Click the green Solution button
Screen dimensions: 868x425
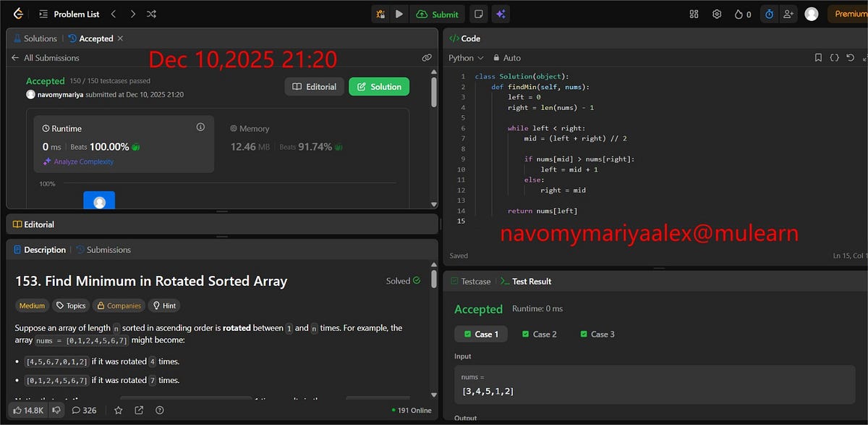(x=379, y=87)
